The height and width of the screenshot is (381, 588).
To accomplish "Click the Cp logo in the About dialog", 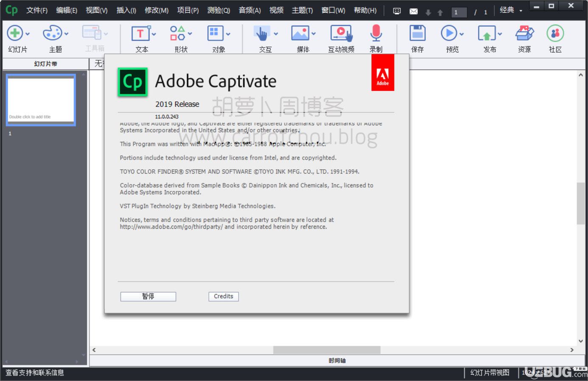I will coord(132,82).
